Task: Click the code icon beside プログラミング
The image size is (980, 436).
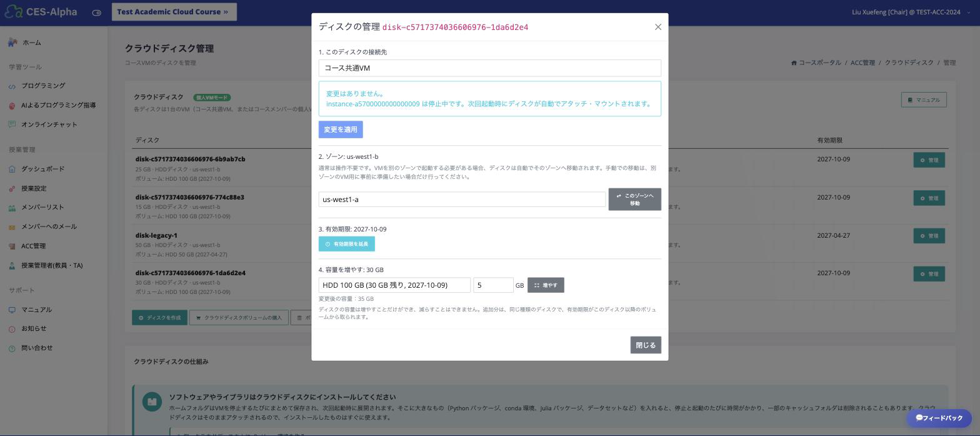Action: coord(12,86)
